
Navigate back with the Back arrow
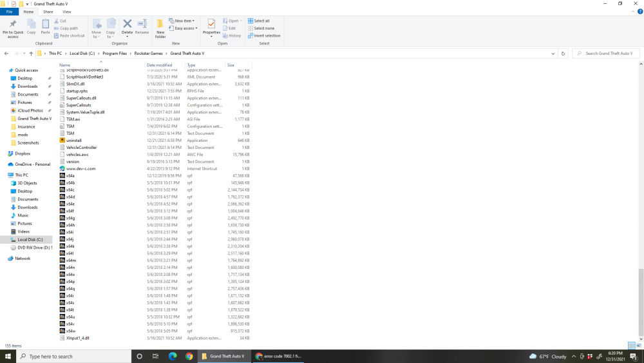(6, 54)
